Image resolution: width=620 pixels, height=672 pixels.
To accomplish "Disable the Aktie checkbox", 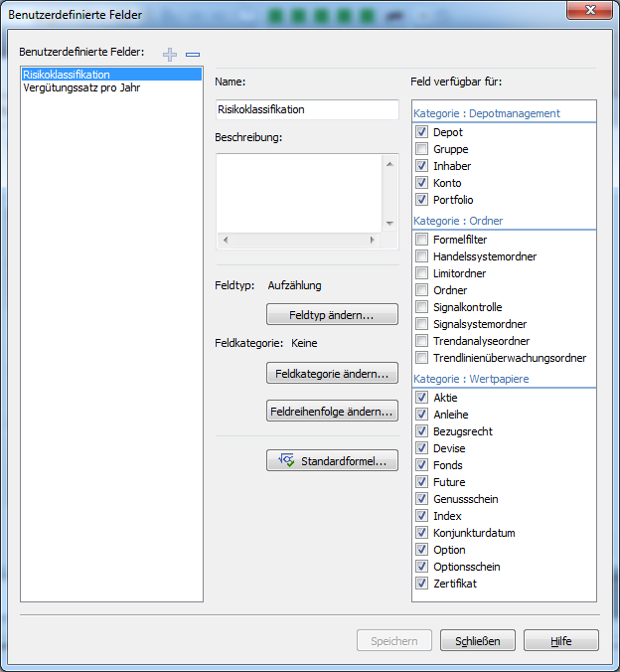I will [x=422, y=398].
